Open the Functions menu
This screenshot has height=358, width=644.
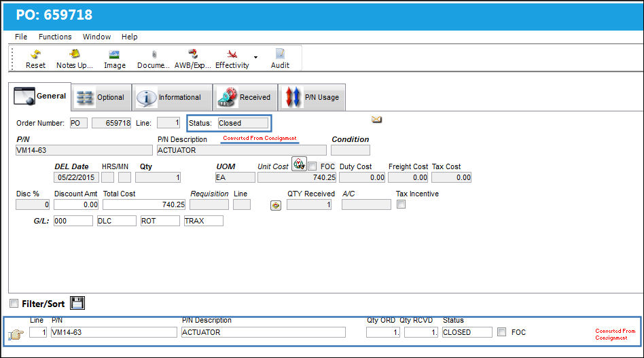55,37
